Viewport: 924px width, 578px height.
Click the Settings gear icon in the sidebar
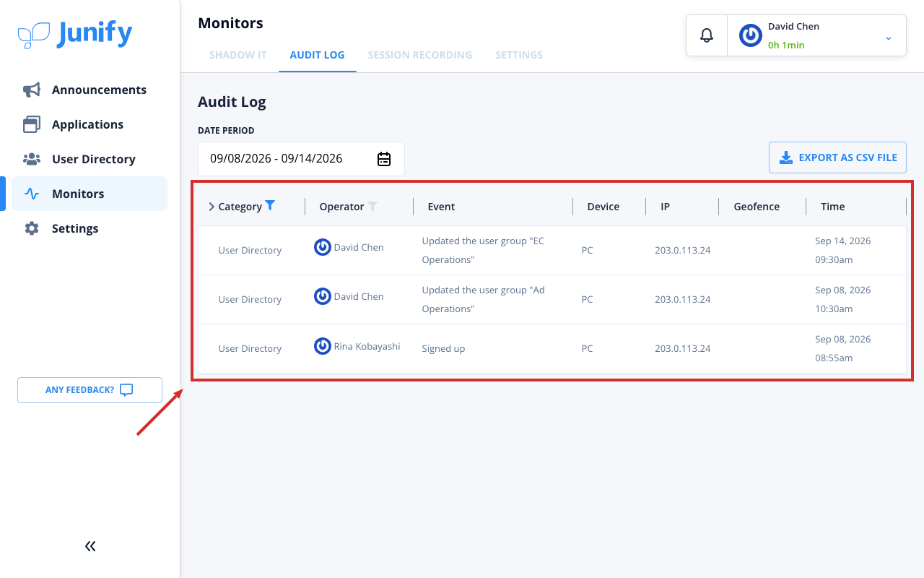pos(32,228)
